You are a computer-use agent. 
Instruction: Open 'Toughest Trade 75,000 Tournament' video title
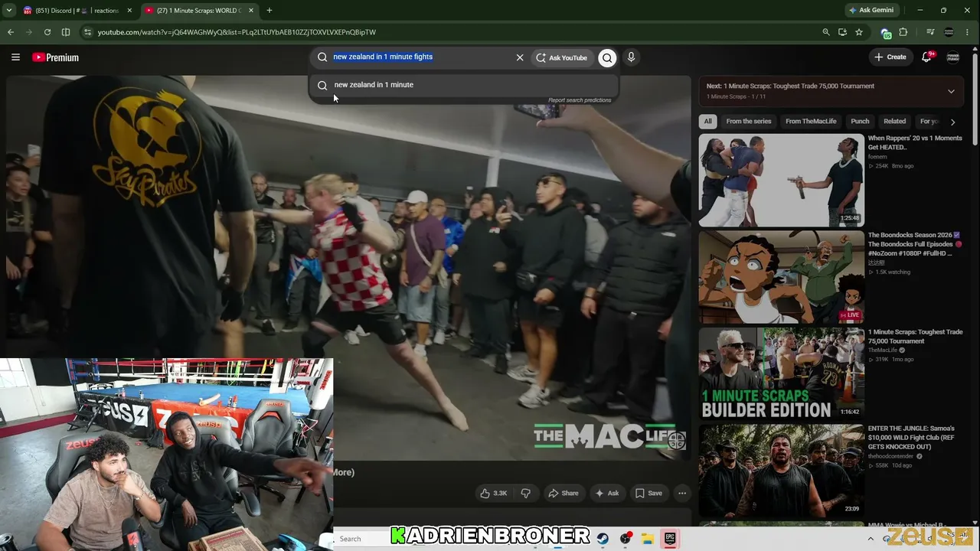point(915,337)
